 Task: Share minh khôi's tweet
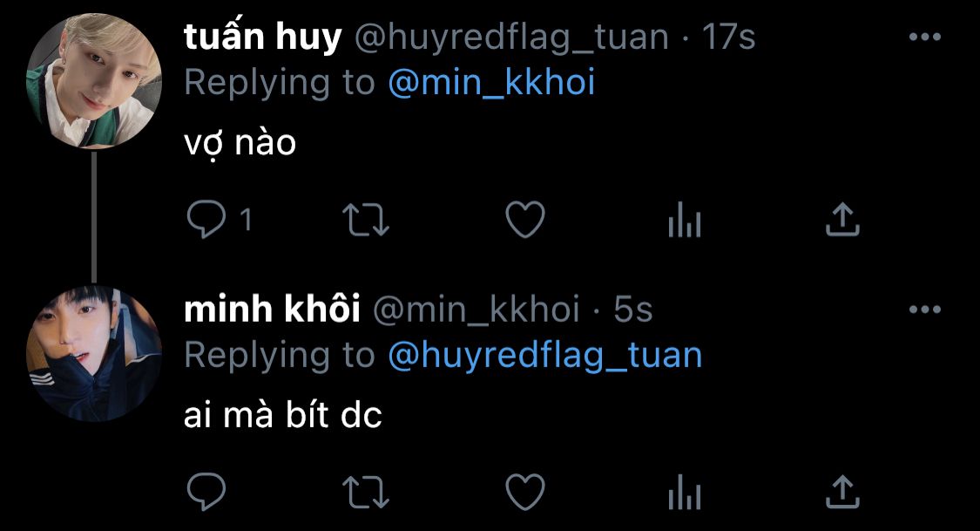842,493
